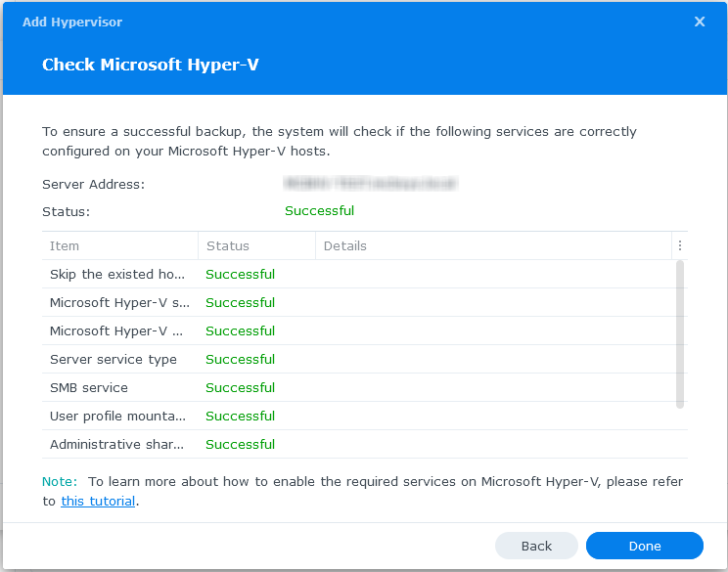Open the table column options menu
The image size is (728, 572).
click(x=680, y=245)
